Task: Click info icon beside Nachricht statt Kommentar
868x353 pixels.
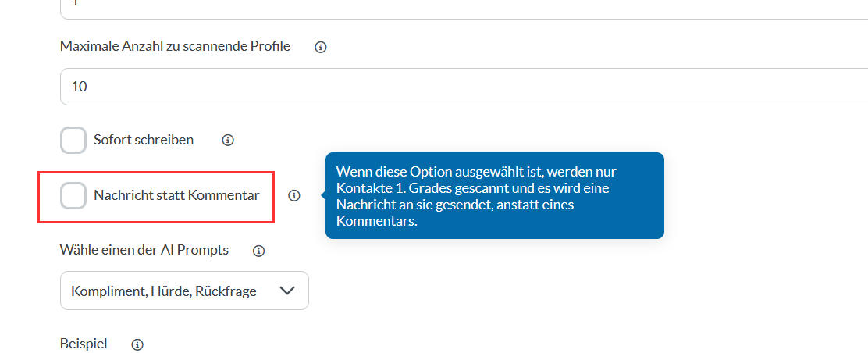Action: (294, 196)
